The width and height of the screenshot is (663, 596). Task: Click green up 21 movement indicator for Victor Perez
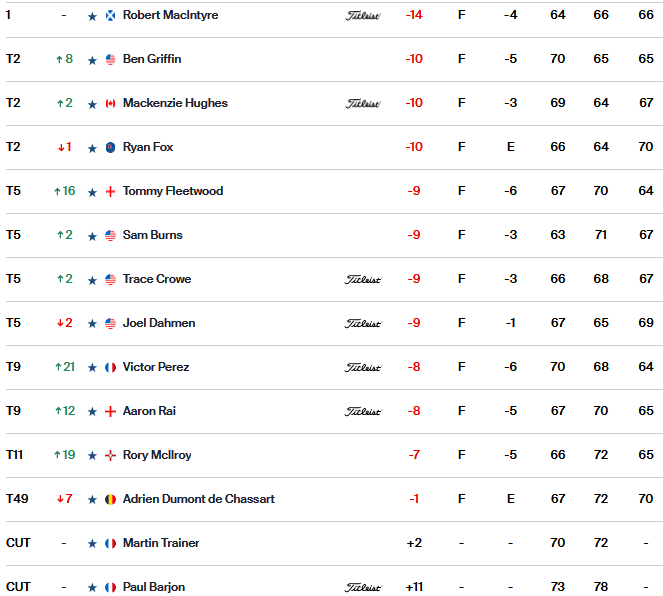[65, 367]
